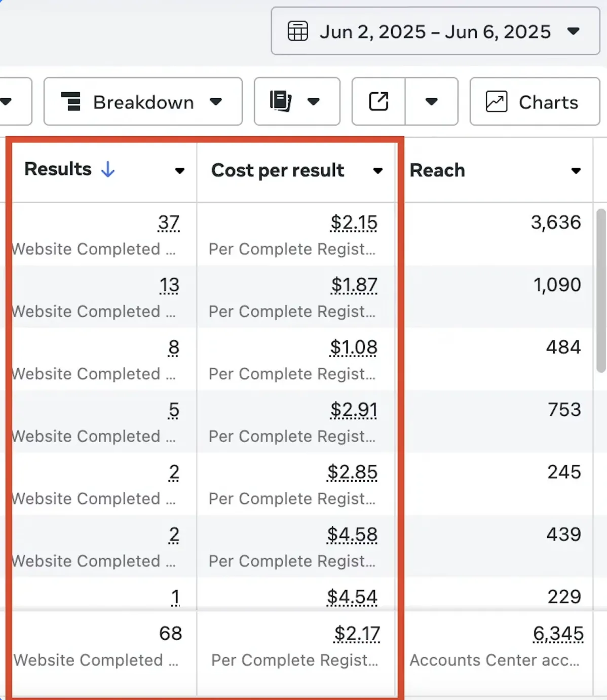607x700 pixels.
Task: Select the Cost per result column header
Action: click(278, 171)
